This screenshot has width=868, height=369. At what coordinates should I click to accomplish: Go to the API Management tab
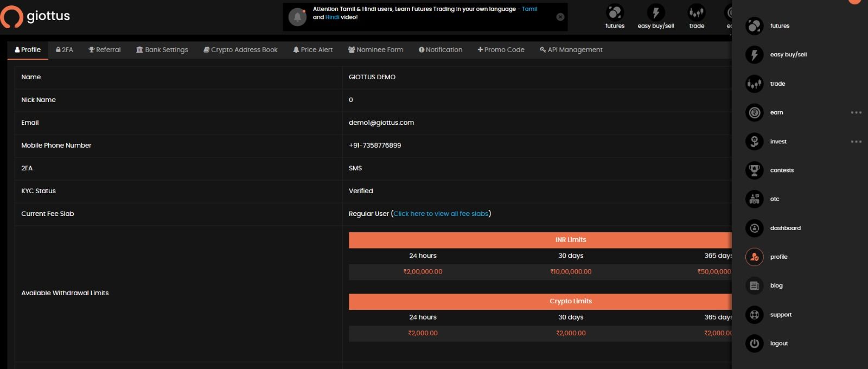[571, 50]
